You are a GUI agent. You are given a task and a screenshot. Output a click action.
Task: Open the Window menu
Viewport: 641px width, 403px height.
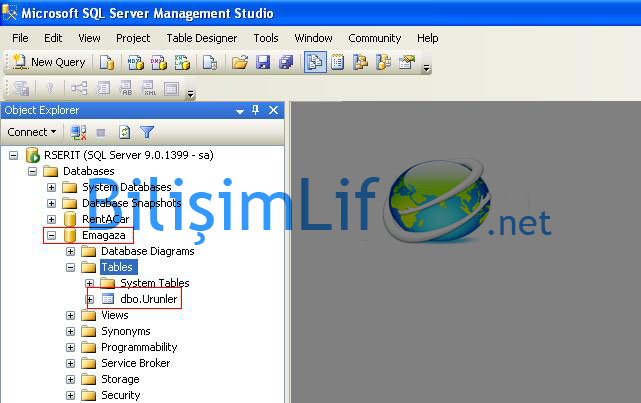click(x=313, y=38)
